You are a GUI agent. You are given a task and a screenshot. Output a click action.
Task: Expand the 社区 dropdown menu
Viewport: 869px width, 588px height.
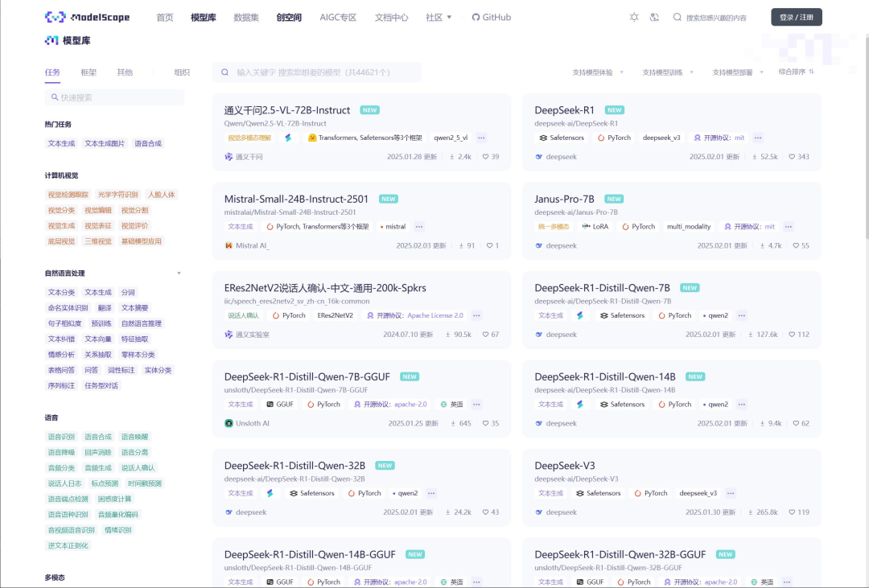tap(439, 17)
